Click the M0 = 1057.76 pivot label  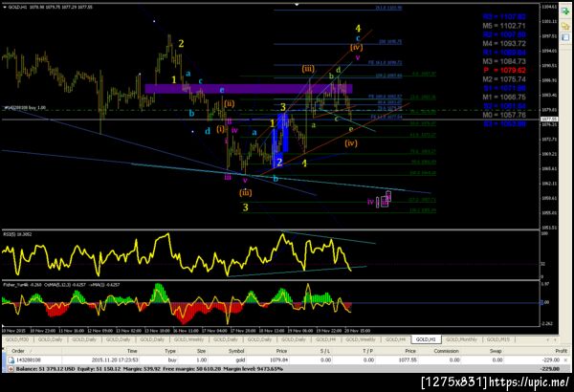pos(504,115)
